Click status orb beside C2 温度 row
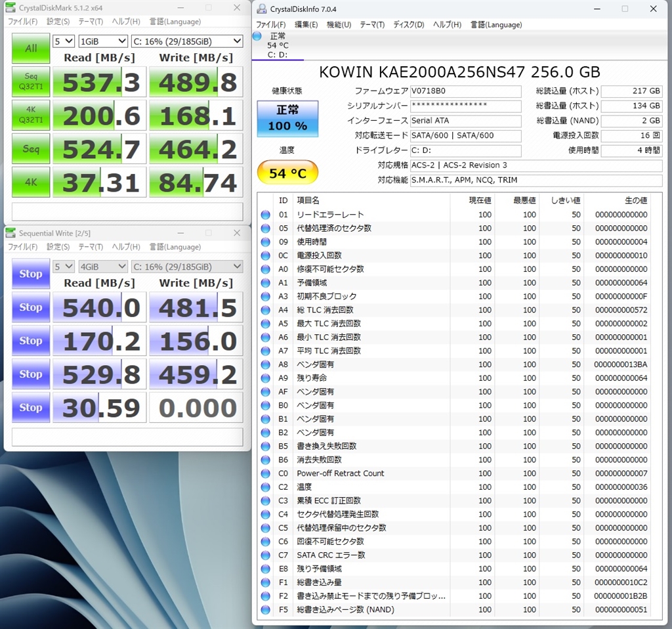The width and height of the screenshot is (672, 629). [x=265, y=487]
